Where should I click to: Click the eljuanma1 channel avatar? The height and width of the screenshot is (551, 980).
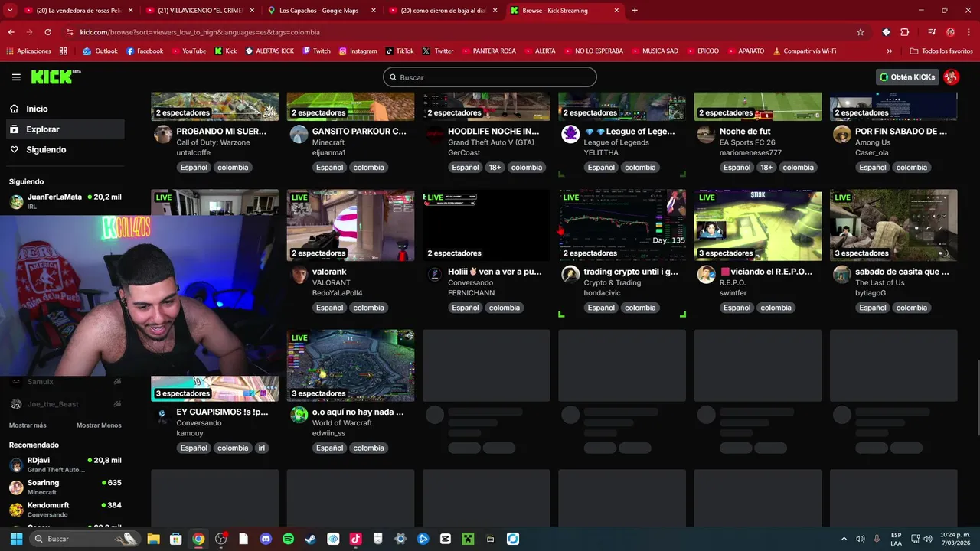(x=299, y=135)
